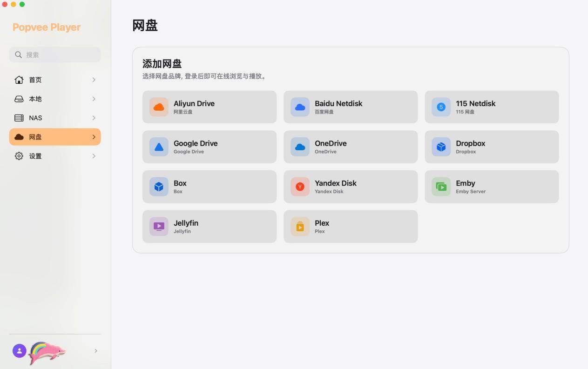The image size is (588, 369).
Task: Open 设置 in the sidebar
Action: [x=55, y=156]
